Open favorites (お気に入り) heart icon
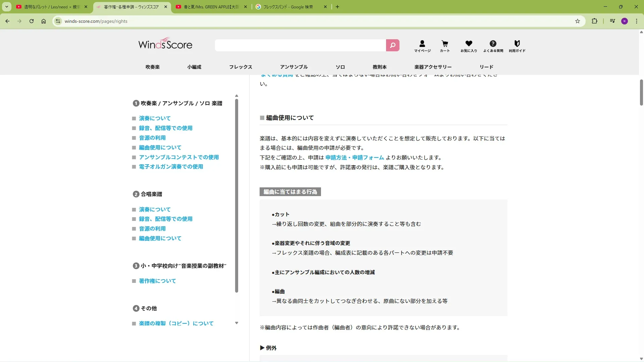This screenshot has height=362, width=644. (469, 46)
